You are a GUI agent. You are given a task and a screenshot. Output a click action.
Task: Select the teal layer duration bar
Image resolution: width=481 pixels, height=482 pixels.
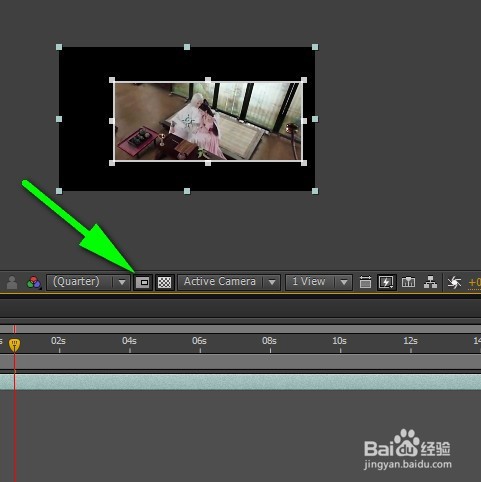[240, 382]
